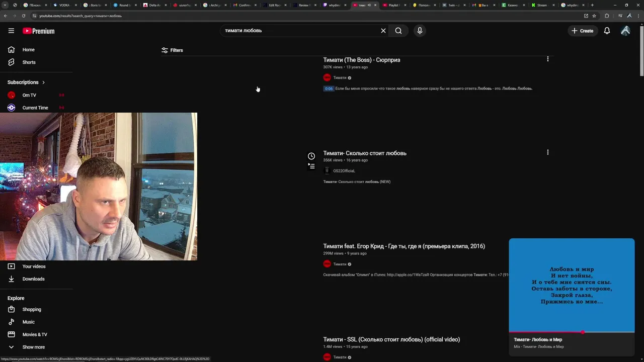The width and height of the screenshot is (644, 362).
Task: Click the miniplayer video Любовь и мир
Action: 572,285
